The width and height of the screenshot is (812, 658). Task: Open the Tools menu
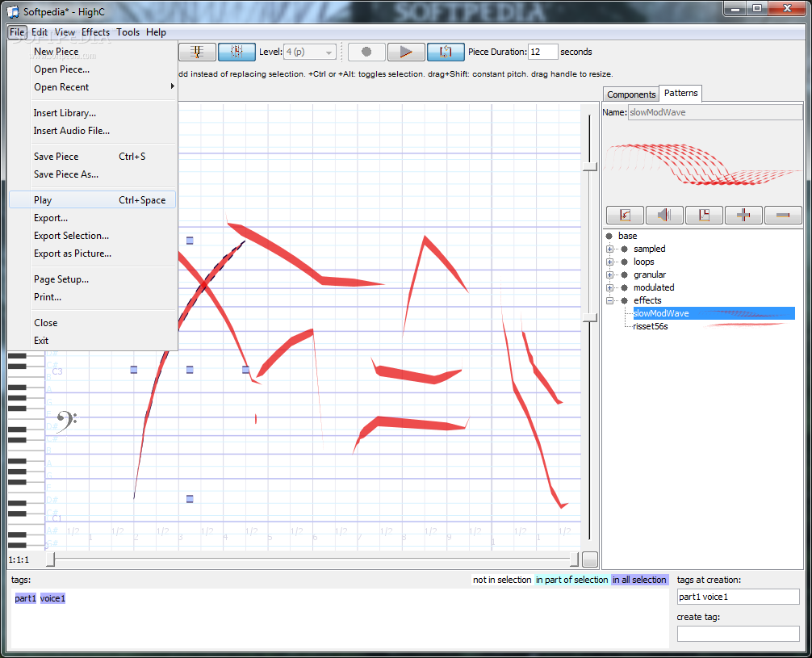pyautogui.click(x=128, y=32)
